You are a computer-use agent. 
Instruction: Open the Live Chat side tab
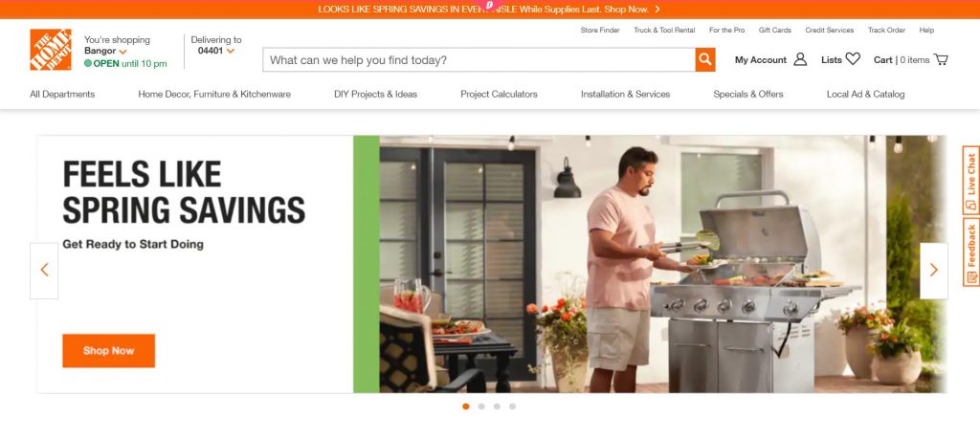coord(971,181)
